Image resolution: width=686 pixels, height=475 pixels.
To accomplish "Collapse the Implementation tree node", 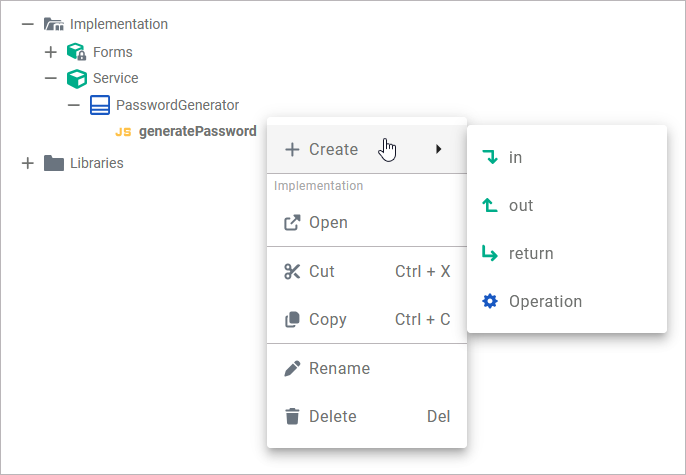I will (x=27, y=24).
